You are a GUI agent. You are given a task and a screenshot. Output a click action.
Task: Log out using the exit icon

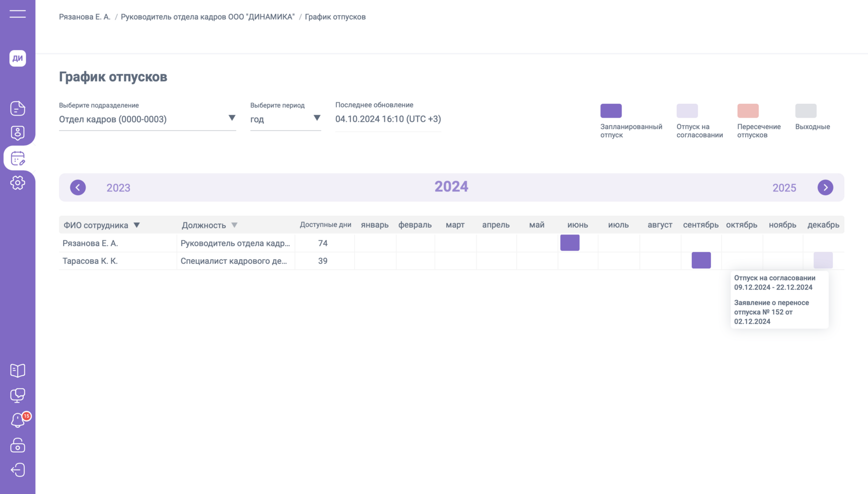pos(18,470)
